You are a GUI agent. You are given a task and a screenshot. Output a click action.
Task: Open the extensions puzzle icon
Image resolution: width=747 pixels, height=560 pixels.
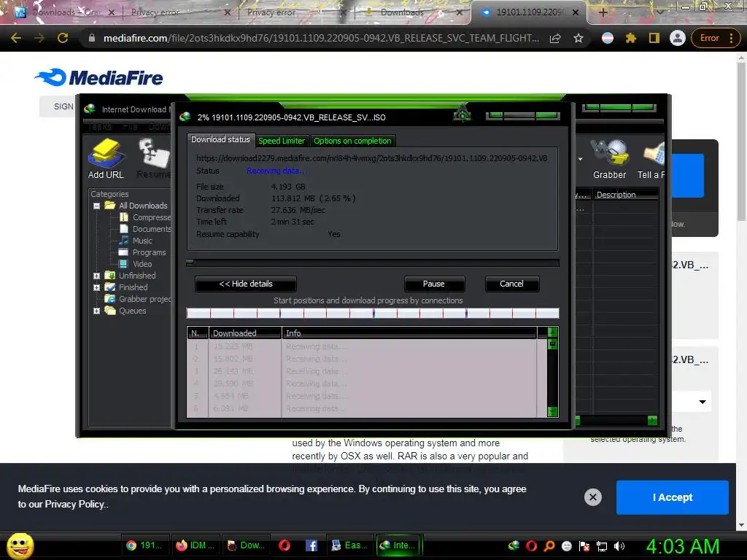click(631, 38)
